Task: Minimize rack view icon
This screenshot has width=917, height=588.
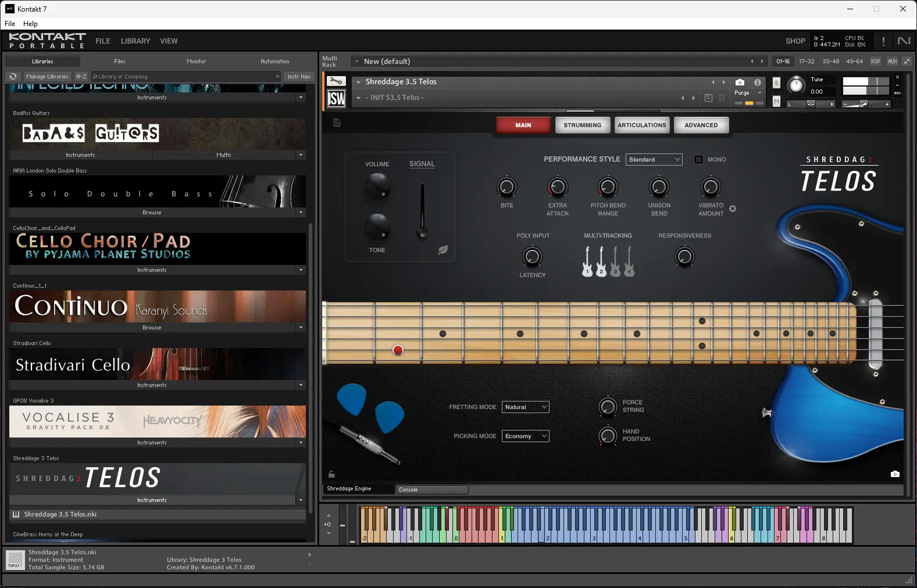Action: point(907,61)
